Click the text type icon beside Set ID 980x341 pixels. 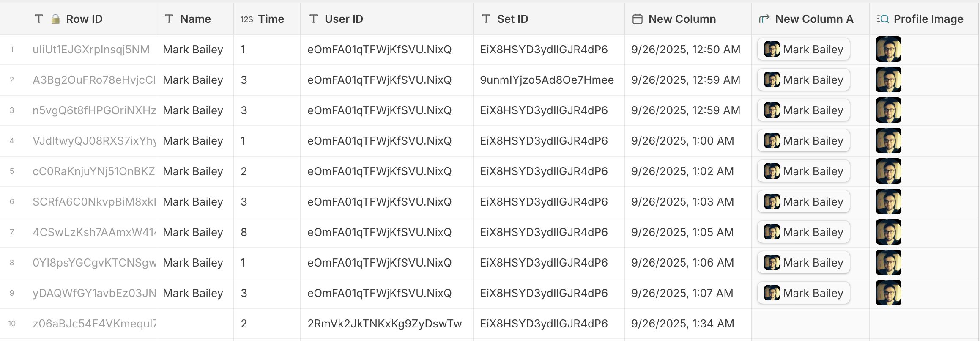(x=486, y=19)
